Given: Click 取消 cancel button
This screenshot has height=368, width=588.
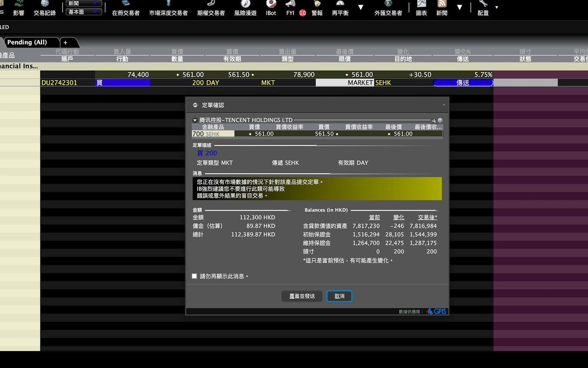Looking at the screenshot, I should [339, 296].
